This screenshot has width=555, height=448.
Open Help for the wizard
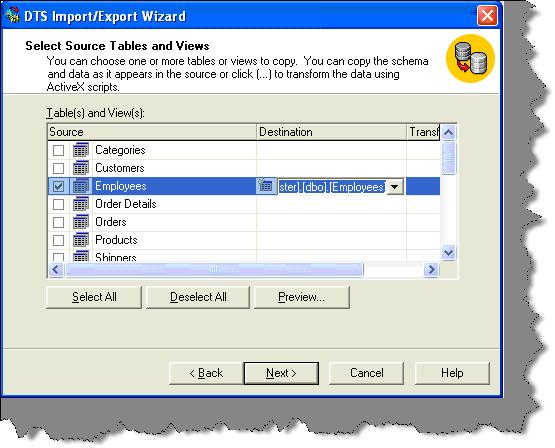452,373
